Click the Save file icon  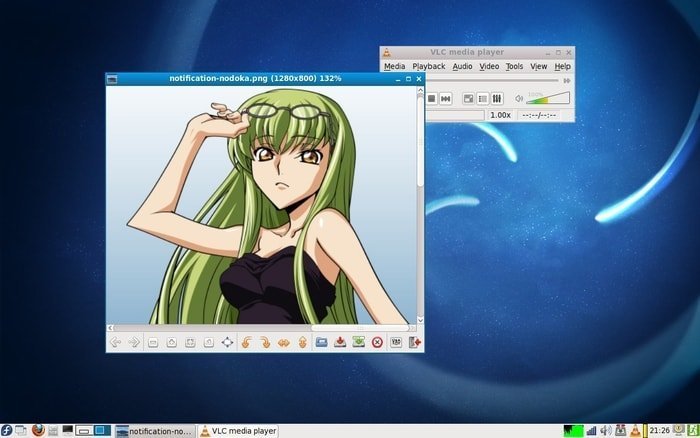(x=340, y=342)
